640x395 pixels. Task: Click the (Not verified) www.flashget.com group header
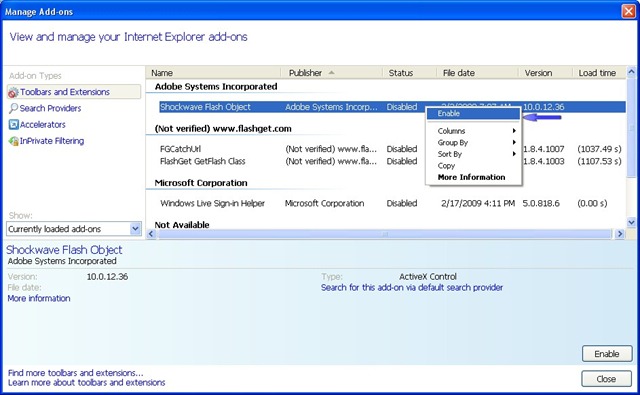[223, 129]
